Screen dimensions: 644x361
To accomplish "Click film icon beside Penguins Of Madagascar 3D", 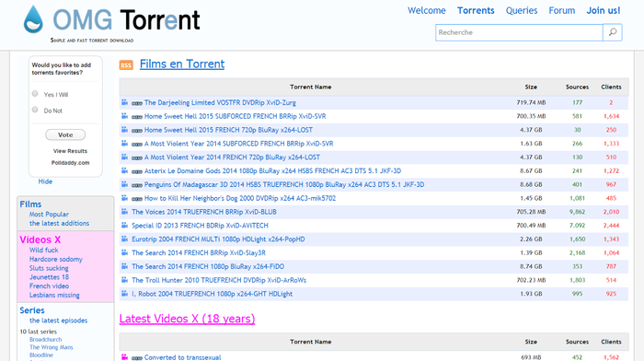I will point(124,184).
